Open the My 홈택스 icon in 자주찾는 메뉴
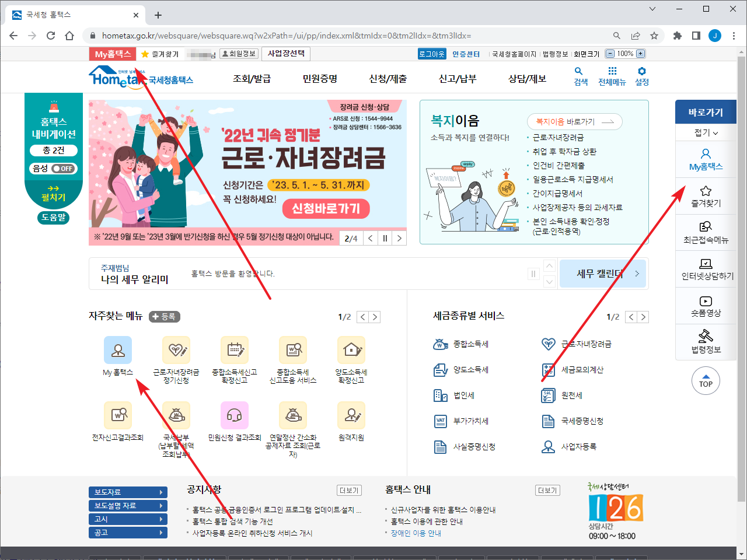Image resolution: width=747 pixels, height=560 pixels. click(x=118, y=350)
